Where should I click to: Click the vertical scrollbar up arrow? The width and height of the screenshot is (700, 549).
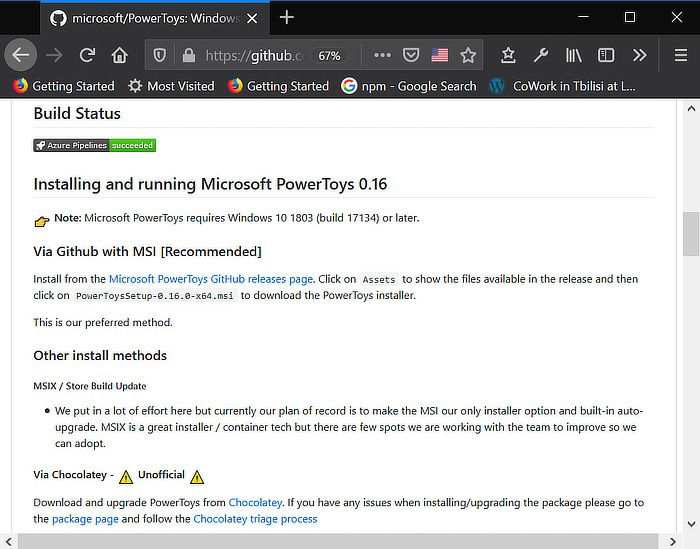point(691,108)
